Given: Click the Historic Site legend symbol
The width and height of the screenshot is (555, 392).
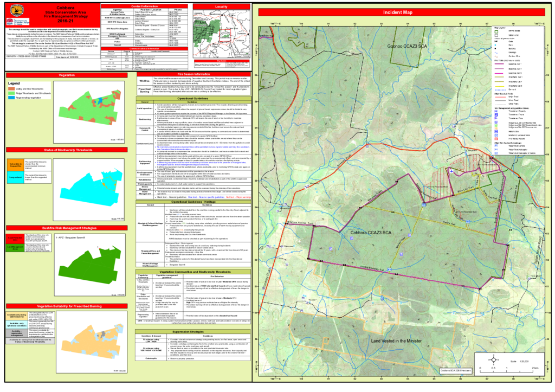Looking at the screenshot, I should point(496,131).
